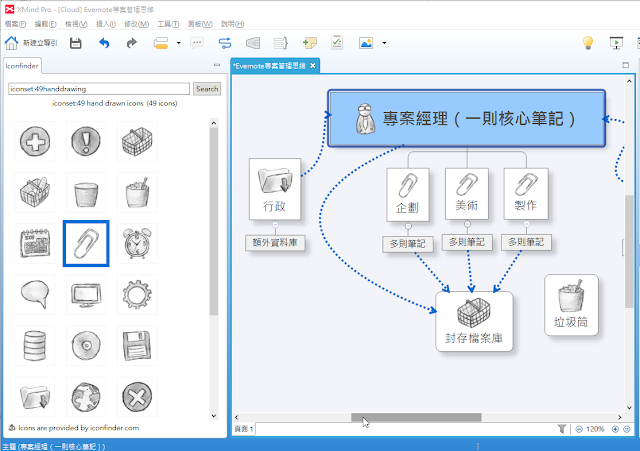The width and height of the screenshot is (640, 451).
Task: Select the 行政 topic node
Action: pyautogui.click(x=275, y=189)
